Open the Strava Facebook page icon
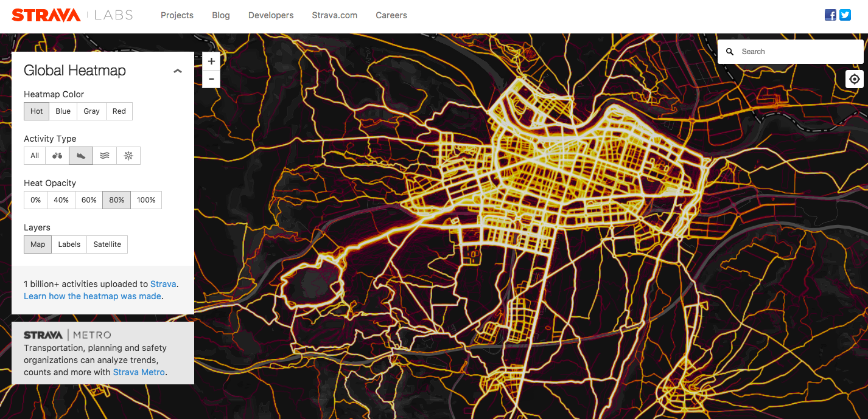The width and height of the screenshot is (868, 419). pyautogui.click(x=830, y=15)
